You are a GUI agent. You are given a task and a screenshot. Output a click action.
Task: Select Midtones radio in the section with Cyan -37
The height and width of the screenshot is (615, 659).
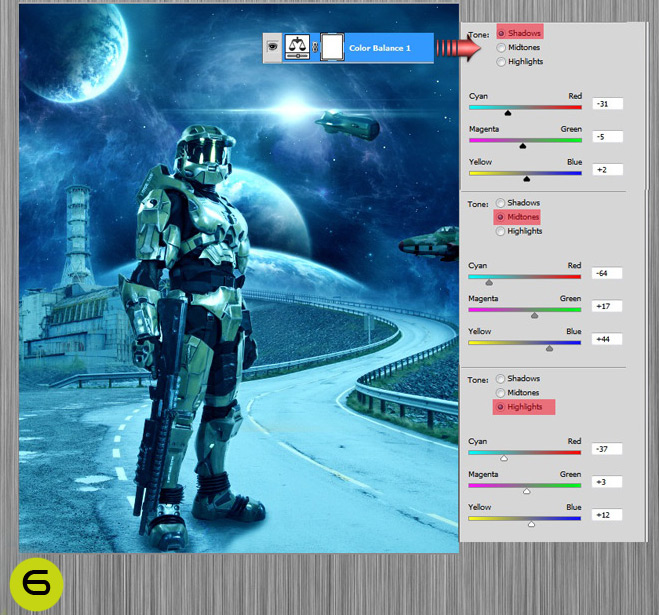500,393
